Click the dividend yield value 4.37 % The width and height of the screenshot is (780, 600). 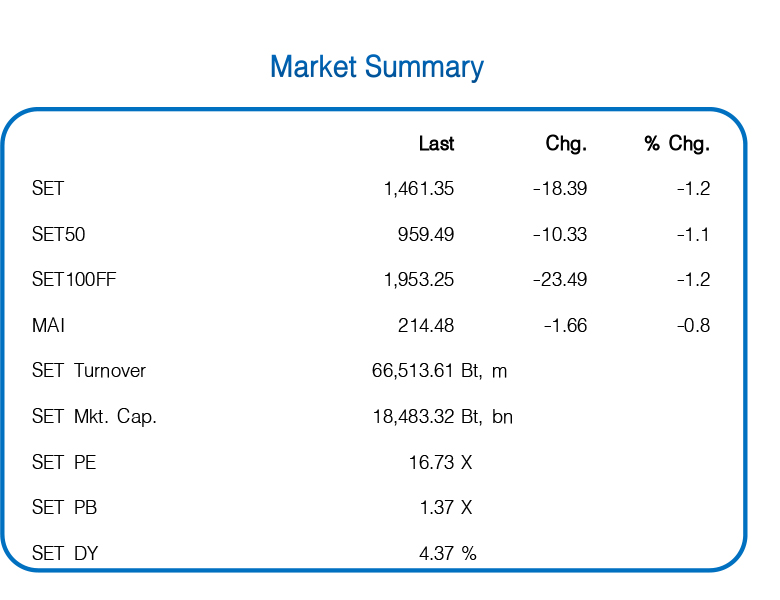[x=448, y=553]
